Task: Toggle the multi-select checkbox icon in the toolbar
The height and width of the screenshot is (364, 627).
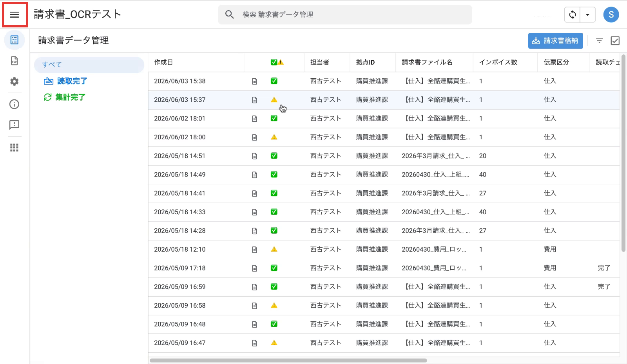Action: [x=615, y=41]
